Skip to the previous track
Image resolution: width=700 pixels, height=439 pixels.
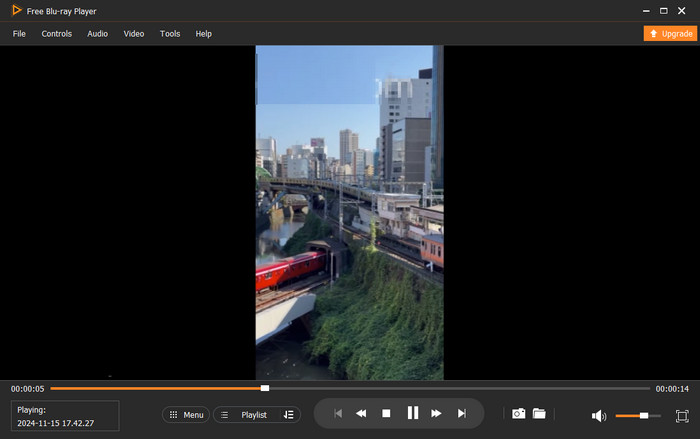pyautogui.click(x=338, y=413)
